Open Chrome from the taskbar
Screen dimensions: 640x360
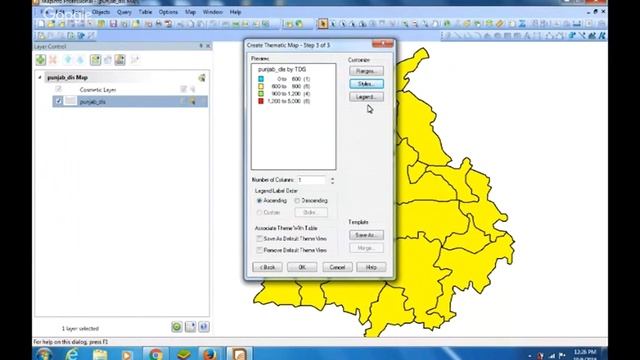[156, 354]
